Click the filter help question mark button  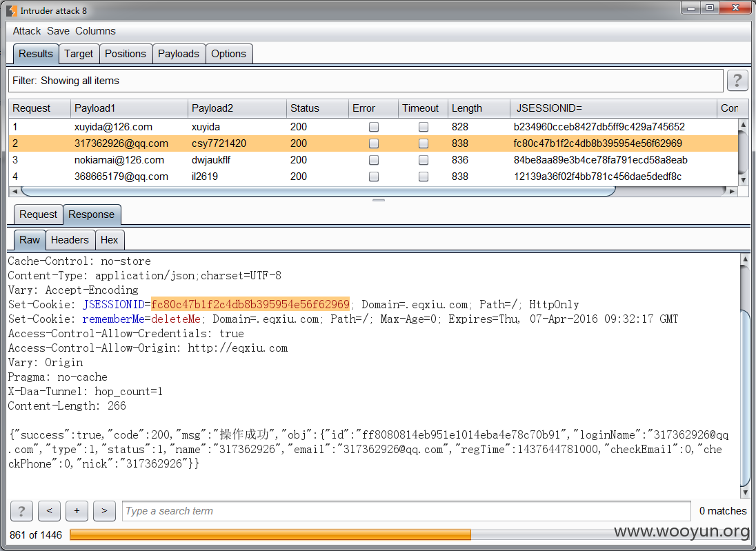point(737,81)
